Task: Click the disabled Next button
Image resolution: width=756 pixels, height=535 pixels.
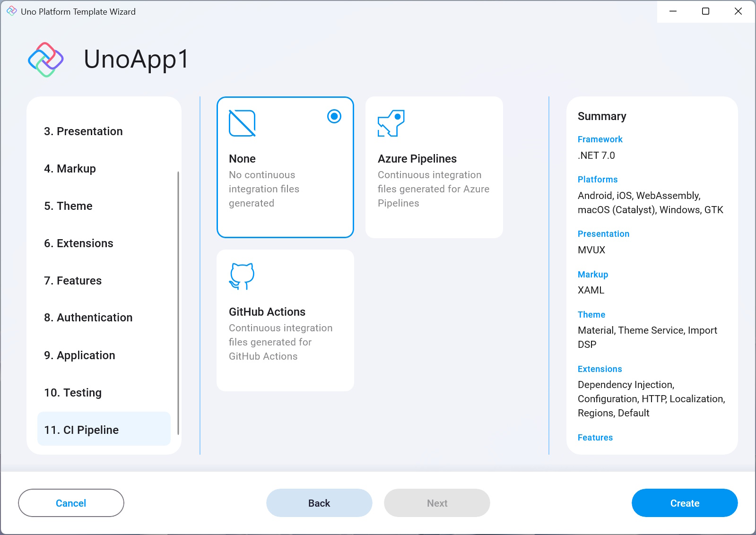Action: [x=437, y=503]
